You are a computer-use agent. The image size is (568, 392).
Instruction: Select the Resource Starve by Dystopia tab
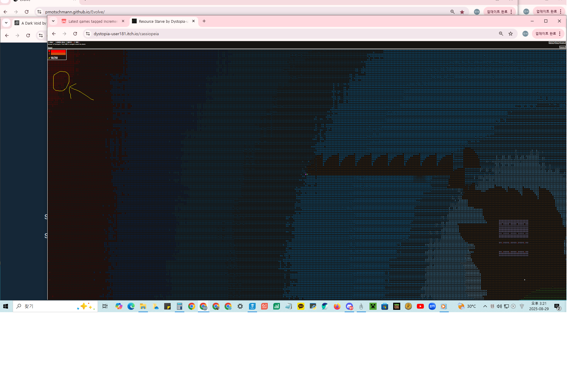click(x=163, y=21)
